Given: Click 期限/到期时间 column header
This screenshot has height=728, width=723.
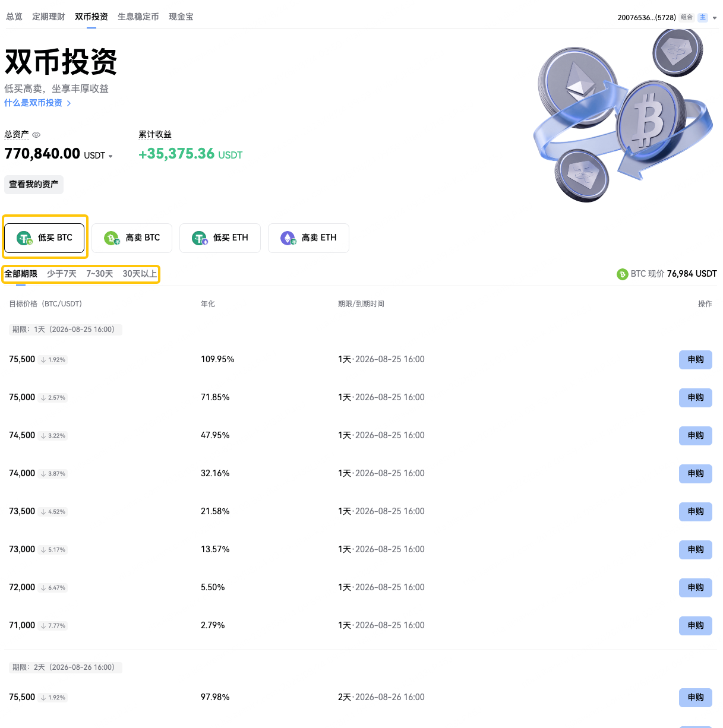Looking at the screenshot, I should tap(361, 304).
